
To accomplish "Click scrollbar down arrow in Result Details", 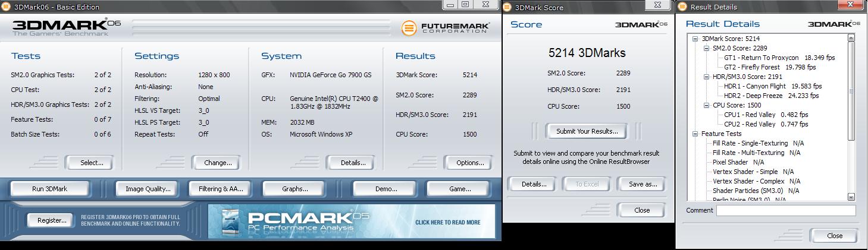I will (851, 197).
